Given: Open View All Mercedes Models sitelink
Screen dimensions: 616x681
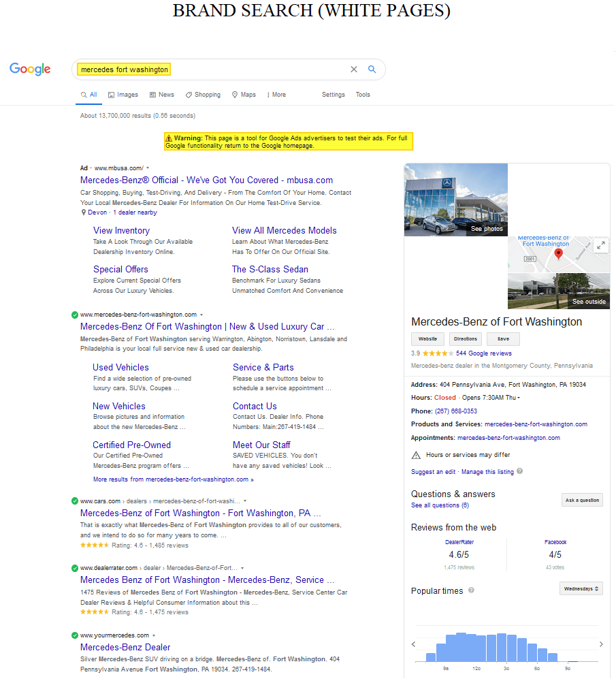Looking at the screenshot, I should [x=285, y=231].
